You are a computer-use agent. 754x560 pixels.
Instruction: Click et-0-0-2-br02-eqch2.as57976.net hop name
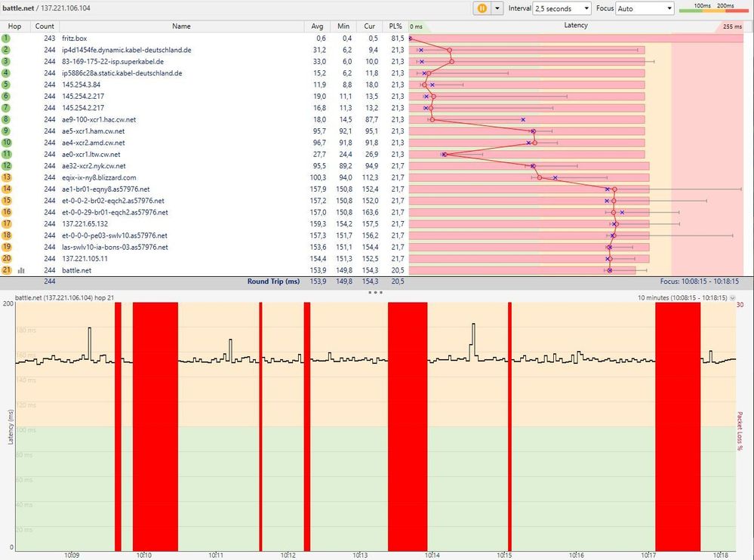pyautogui.click(x=113, y=201)
